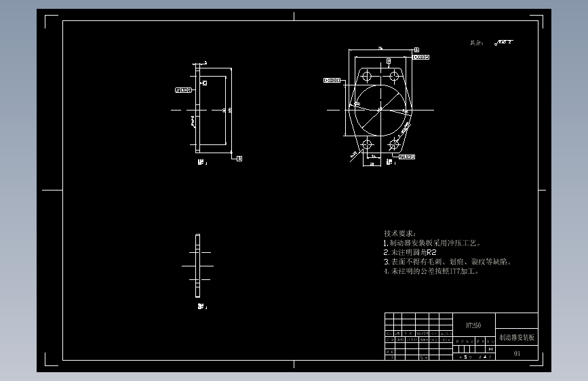The image size is (588, 381).
Task: Click note '4.未注明的公差按照IT7加工。'
Action: point(431,271)
